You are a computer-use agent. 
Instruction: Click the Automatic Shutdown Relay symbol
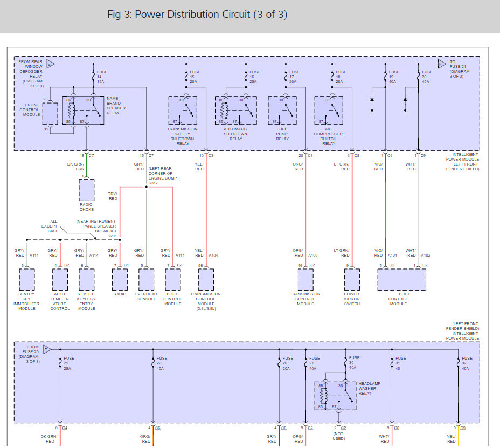[x=235, y=111]
